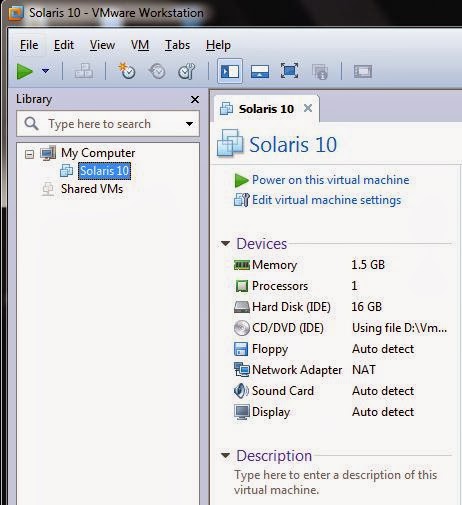This screenshot has height=505, width=462.
Task: Click the Network Adapter device icon
Action: click(242, 370)
